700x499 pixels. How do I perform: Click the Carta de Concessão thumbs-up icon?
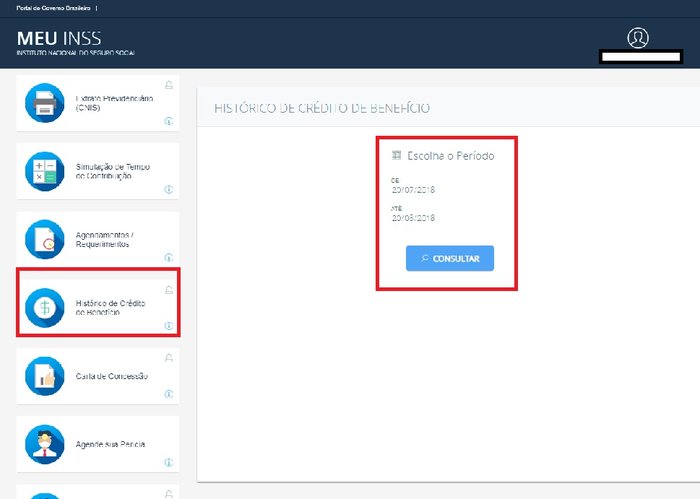[45, 376]
